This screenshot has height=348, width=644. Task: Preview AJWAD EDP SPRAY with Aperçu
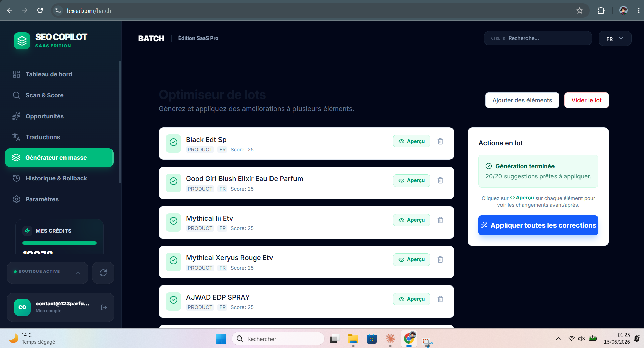pyautogui.click(x=411, y=299)
